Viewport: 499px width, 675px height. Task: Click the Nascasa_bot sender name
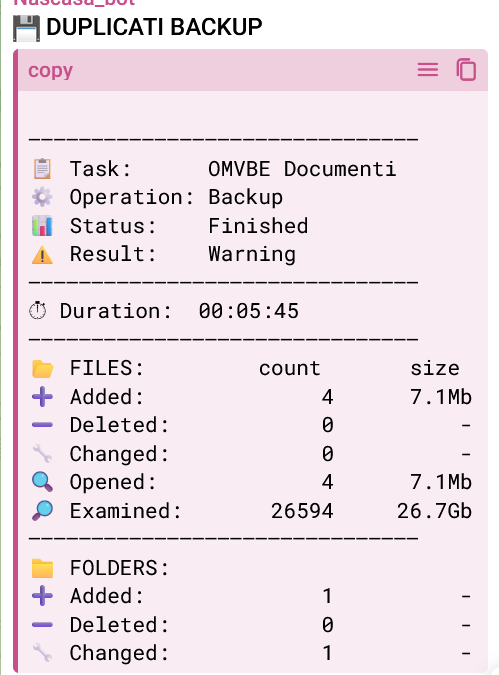click(x=74, y=3)
